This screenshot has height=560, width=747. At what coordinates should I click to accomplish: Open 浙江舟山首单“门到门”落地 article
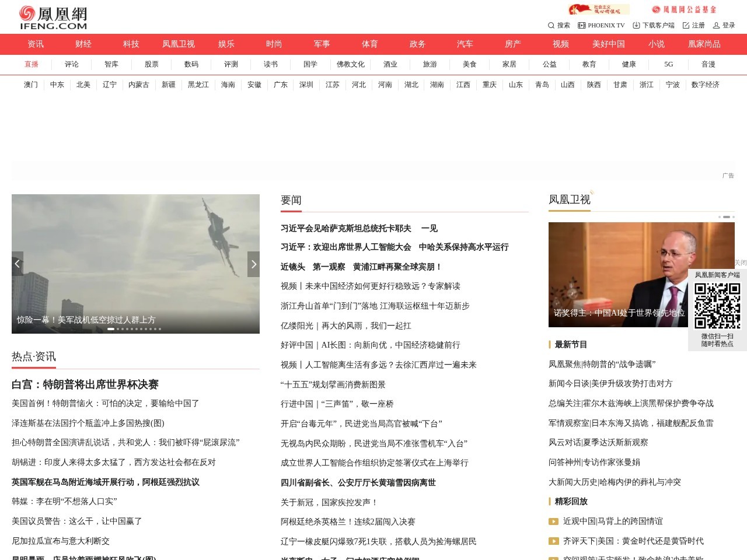pos(375,306)
